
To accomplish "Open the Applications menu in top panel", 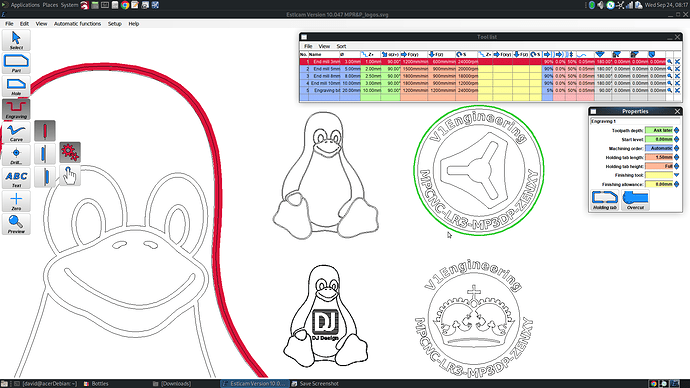I will click(x=25, y=5).
